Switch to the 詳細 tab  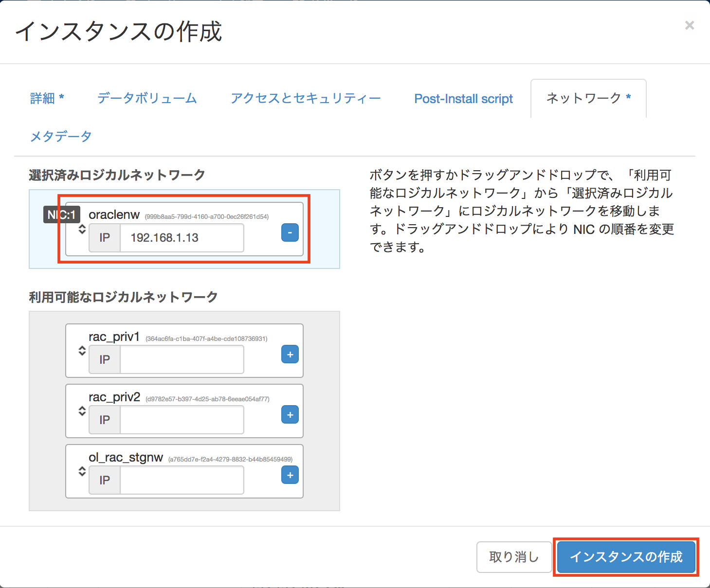tap(47, 98)
